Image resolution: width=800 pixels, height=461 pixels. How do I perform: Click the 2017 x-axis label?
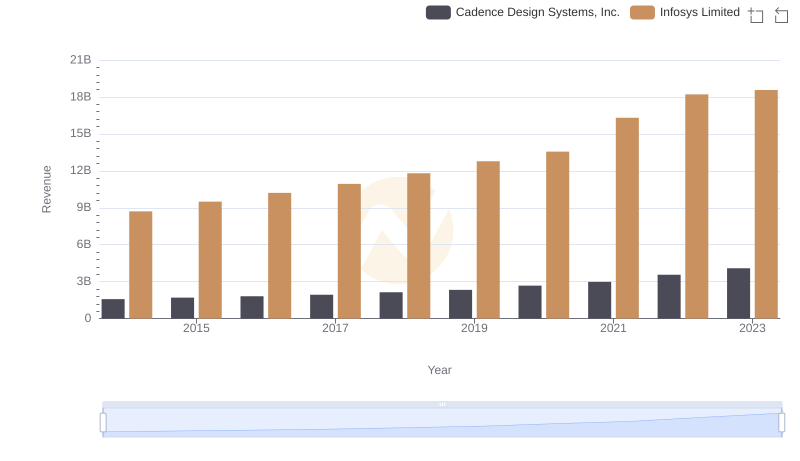pyautogui.click(x=335, y=328)
